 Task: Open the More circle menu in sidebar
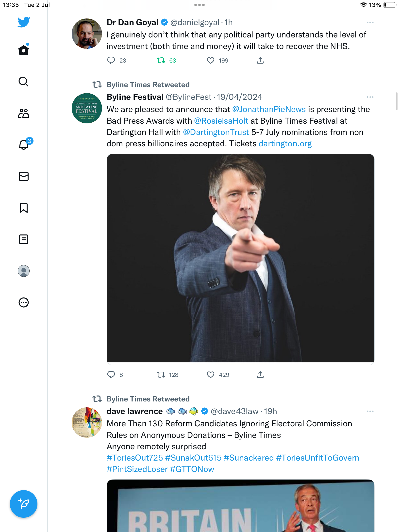click(x=24, y=302)
